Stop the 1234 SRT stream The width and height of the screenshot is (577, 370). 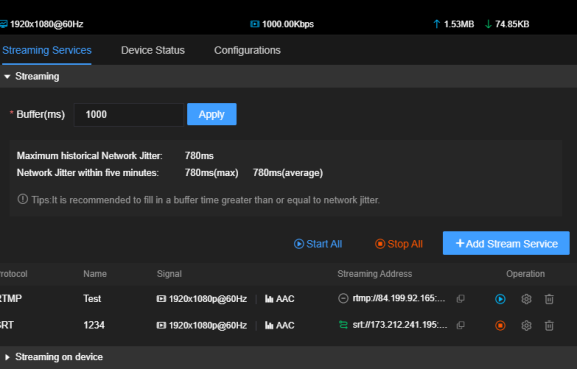(x=500, y=325)
